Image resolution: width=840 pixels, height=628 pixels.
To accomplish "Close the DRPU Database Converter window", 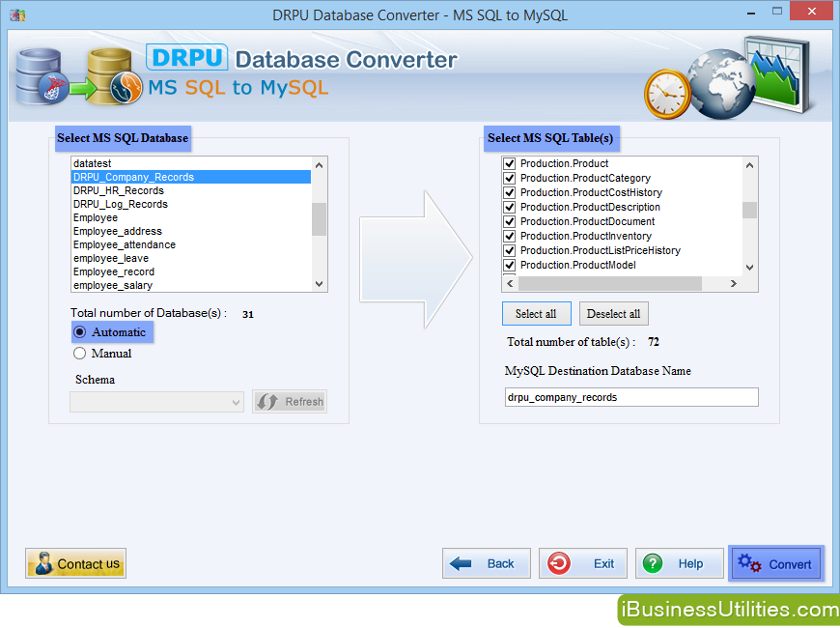I will (x=812, y=12).
